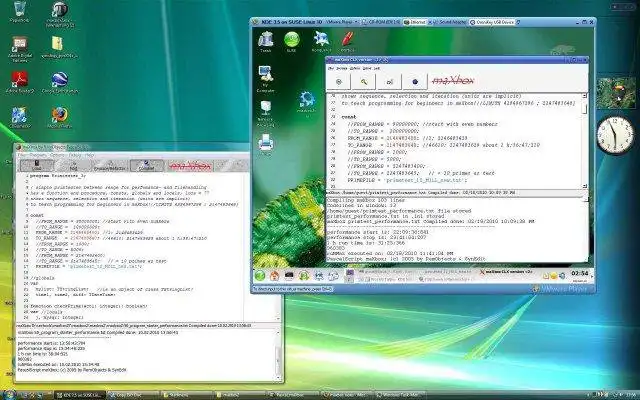Open the Printer icon on the SUSE desktop

266,145
